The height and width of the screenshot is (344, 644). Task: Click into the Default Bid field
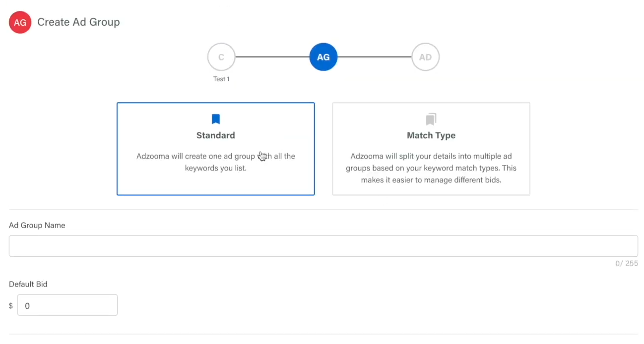(67, 305)
